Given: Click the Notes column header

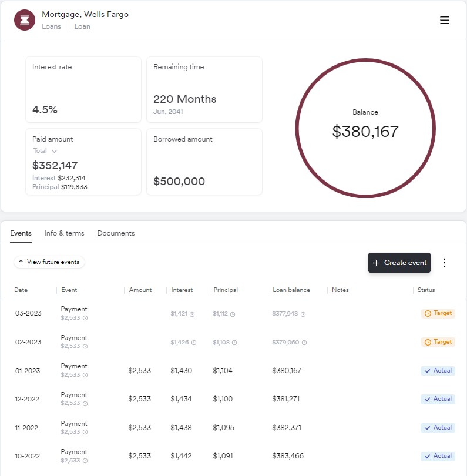Looking at the screenshot, I should 340,290.
